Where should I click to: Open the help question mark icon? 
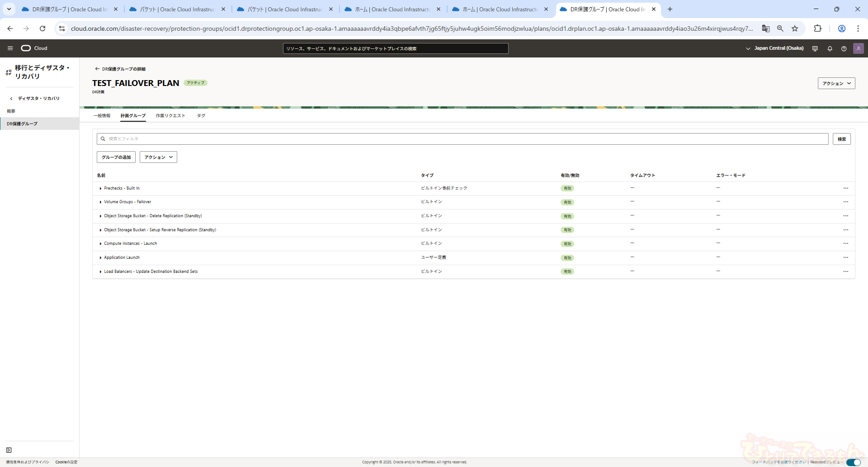click(x=844, y=48)
